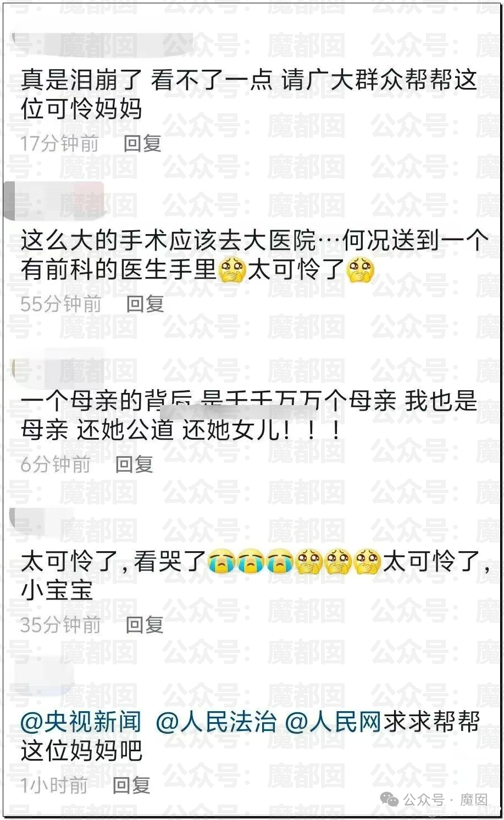The width and height of the screenshot is (504, 820).
Task: Reply to the 17分钟前 comment
Action: pyautogui.click(x=142, y=144)
